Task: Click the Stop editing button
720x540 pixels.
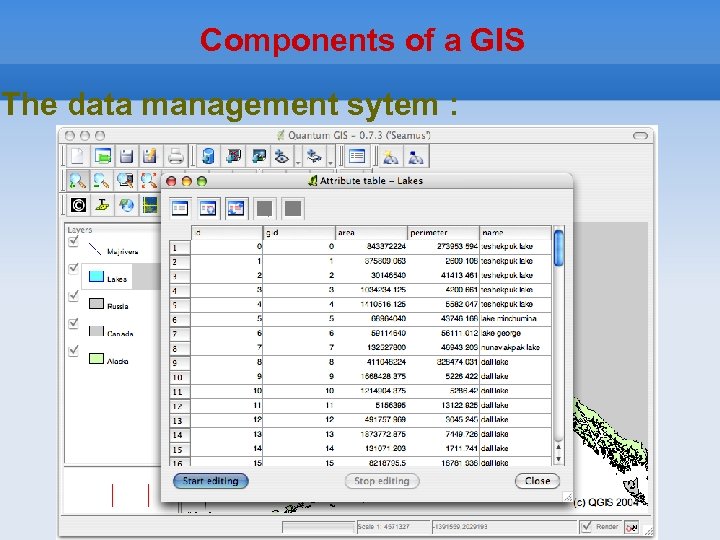Action: click(x=382, y=481)
